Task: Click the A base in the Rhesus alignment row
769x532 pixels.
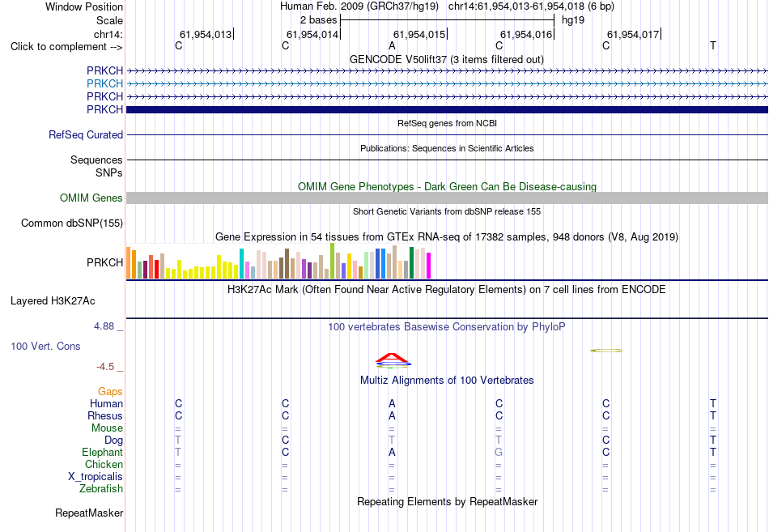Action: point(392,415)
